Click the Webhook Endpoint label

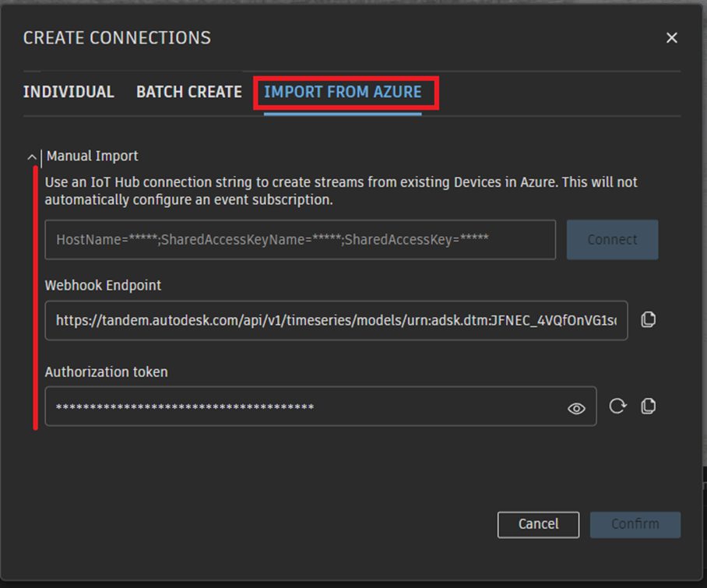[103, 285]
